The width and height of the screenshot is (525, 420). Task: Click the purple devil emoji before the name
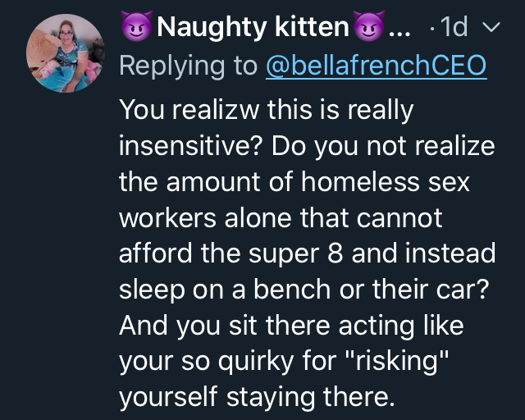[x=135, y=28]
